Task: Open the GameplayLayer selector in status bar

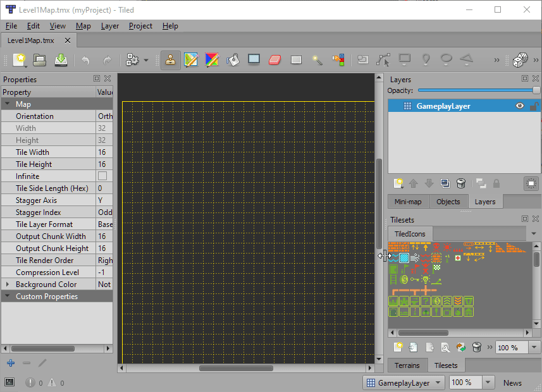Action: 404,383
